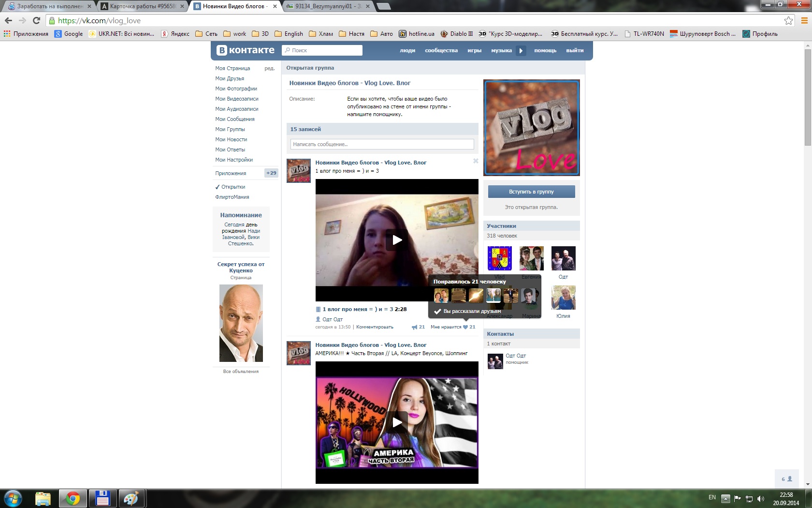Click ред. next to Моя Страница
The height and width of the screenshot is (508, 812).
click(269, 68)
